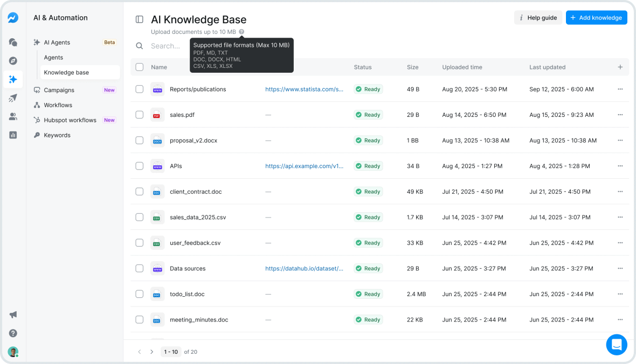The height and width of the screenshot is (364, 636).
Task: Open the chat conversations sidebar icon
Action: [13, 42]
